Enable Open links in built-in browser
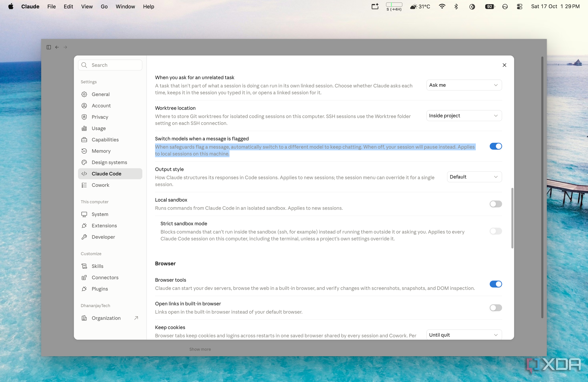Image resolution: width=588 pixels, height=382 pixels. coord(496,308)
